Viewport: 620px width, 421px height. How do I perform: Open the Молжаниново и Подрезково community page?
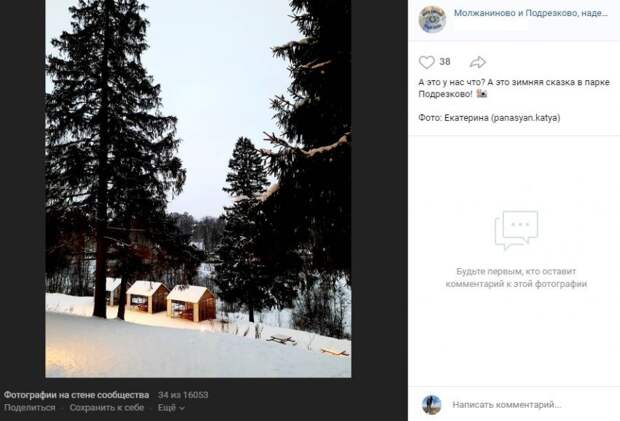click(531, 13)
